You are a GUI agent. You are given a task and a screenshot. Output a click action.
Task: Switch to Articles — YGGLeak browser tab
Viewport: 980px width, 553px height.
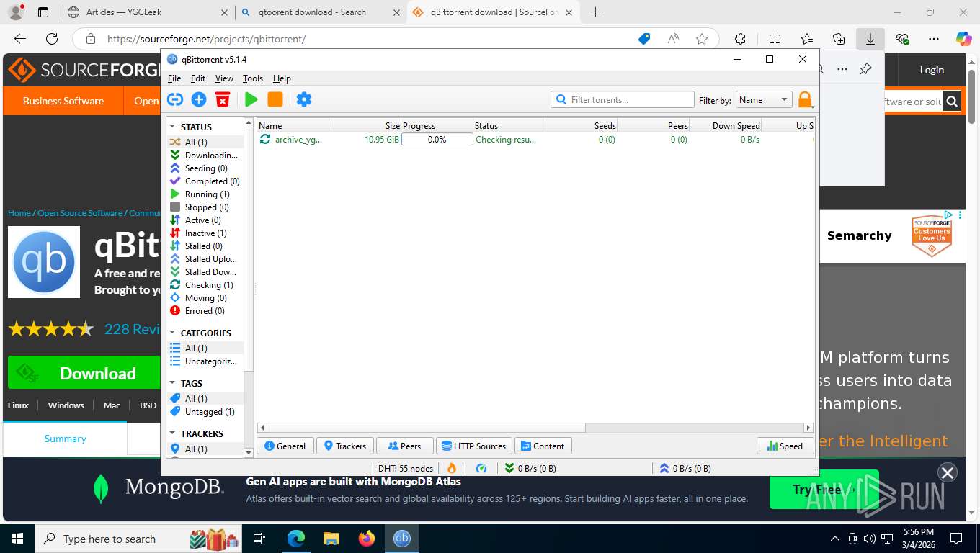click(147, 12)
